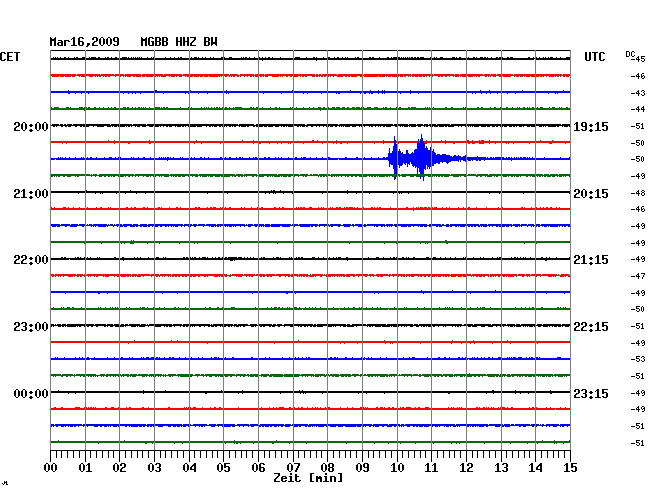
Task: Select minute 09 on the time axis
Action: [362, 467]
